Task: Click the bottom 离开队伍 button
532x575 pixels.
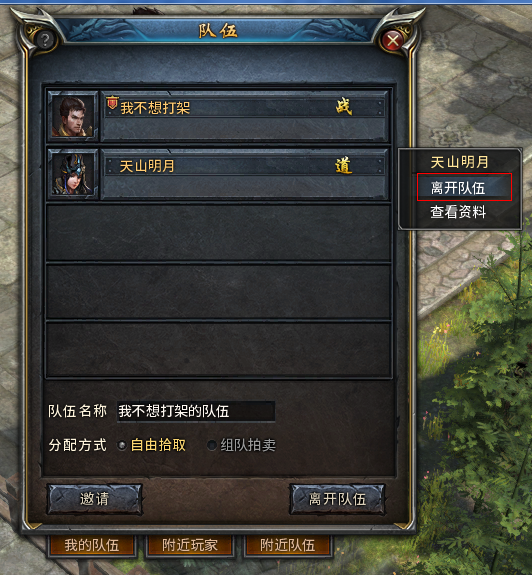Action: (x=337, y=499)
